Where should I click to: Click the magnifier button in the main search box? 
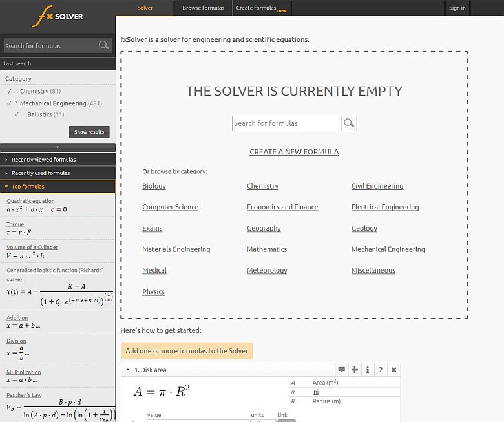click(349, 123)
